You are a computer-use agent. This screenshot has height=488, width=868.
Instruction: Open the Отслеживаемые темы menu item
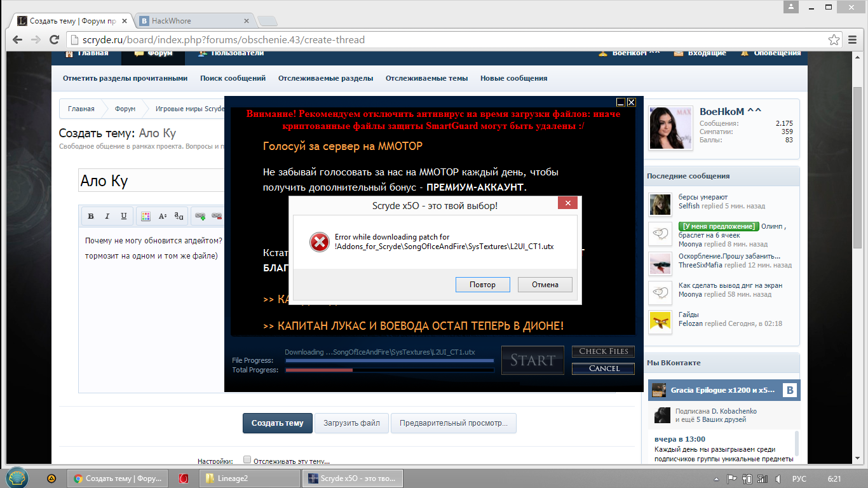426,78
